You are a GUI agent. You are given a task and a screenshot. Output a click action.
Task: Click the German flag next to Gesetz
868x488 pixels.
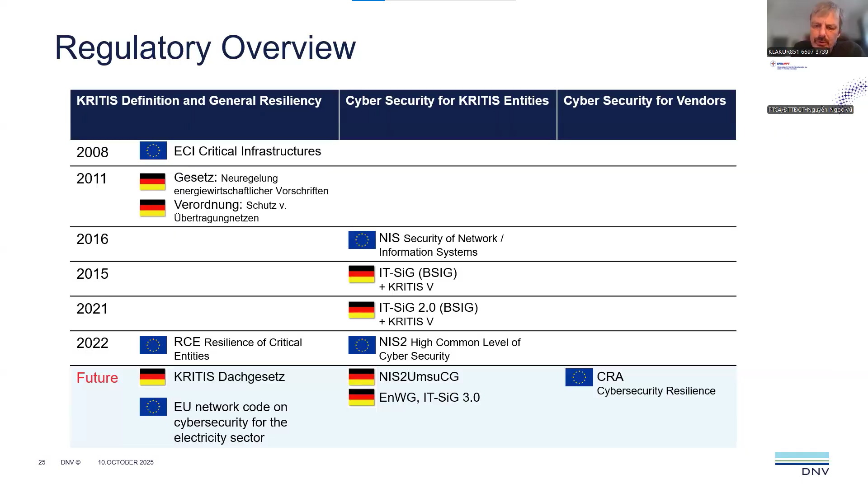coord(152,182)
